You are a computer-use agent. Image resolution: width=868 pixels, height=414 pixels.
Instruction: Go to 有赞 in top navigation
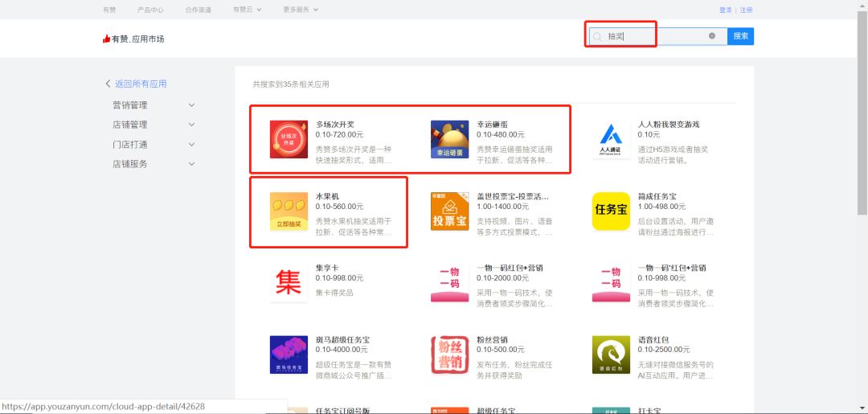(109, 10)
